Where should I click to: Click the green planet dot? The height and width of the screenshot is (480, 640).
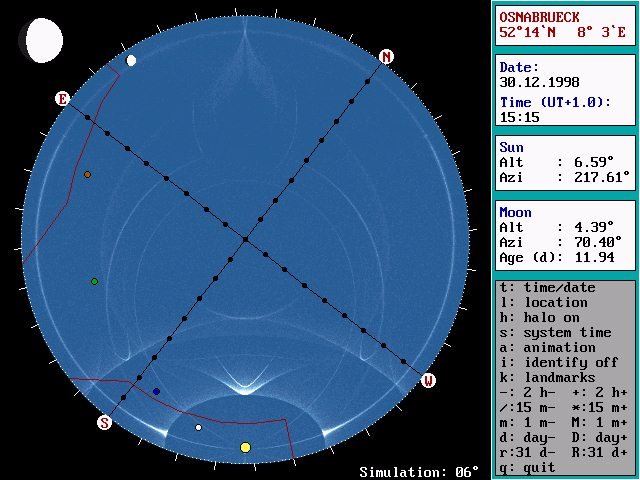pos(94,281)
